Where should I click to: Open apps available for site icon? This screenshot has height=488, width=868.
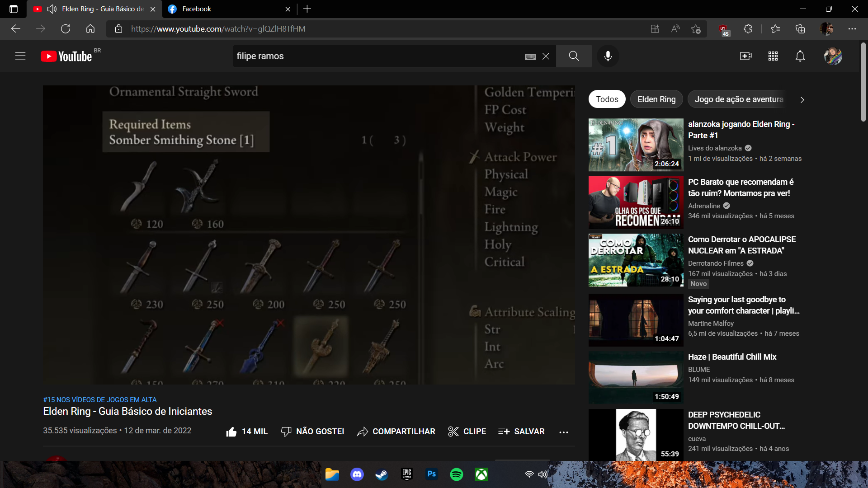pyautogui.click(x=655, y=29)
